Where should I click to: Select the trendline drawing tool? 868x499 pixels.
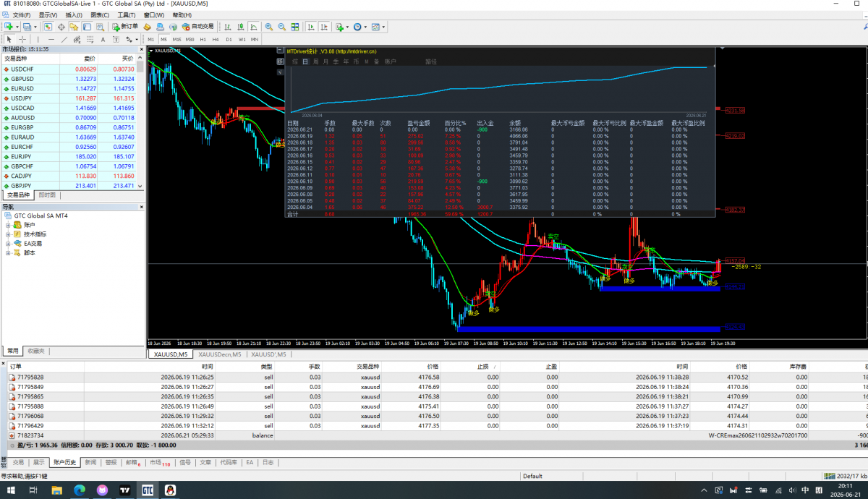click(64, 38)
